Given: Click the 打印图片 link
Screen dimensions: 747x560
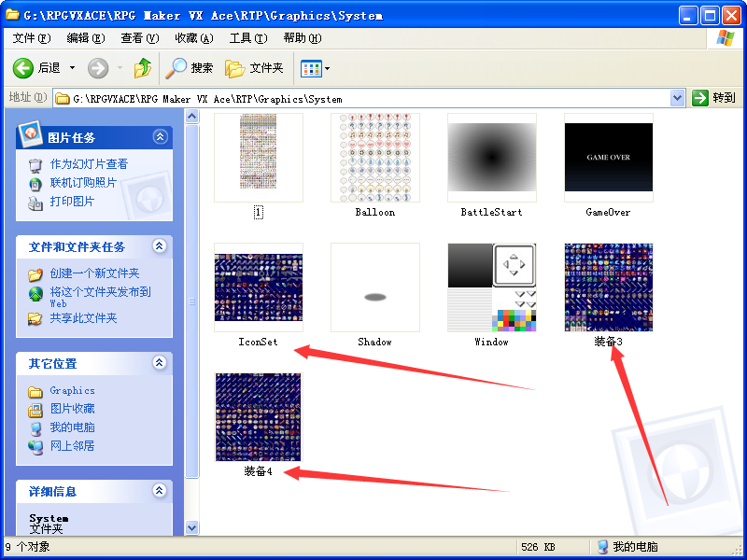Looking at the screenshot, I should [72, 202].
